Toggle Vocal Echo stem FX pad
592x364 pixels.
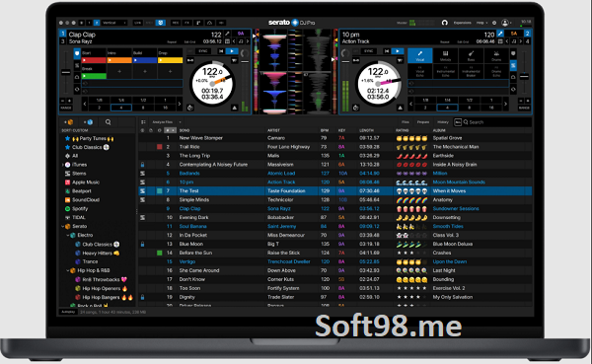coord(420,71)
